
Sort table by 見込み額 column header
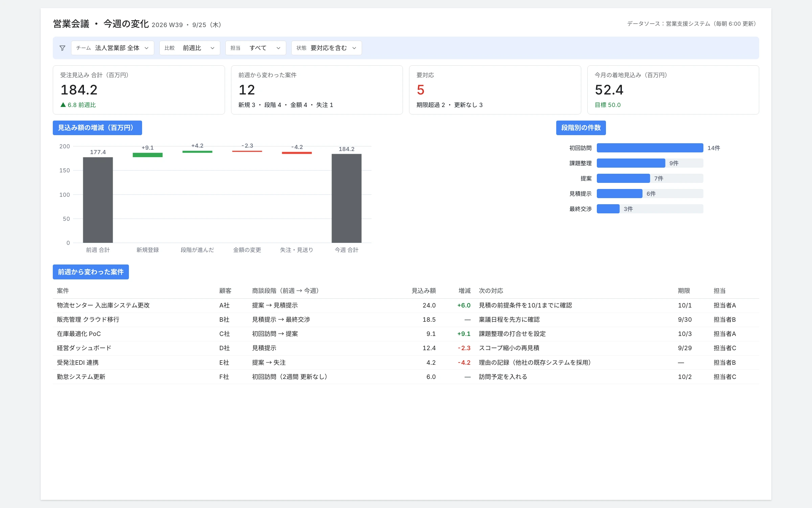coord(424,291)
